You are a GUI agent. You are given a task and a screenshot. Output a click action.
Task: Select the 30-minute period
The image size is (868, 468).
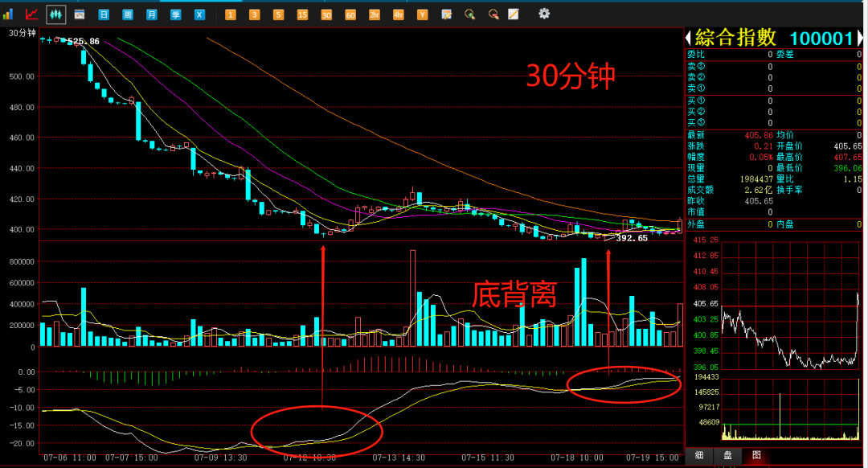tap(326, 15)
